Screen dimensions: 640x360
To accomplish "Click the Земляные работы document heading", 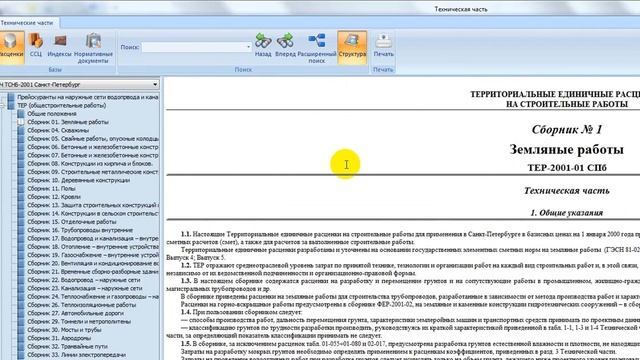I will pyautogui.click(x=567, y=149).
